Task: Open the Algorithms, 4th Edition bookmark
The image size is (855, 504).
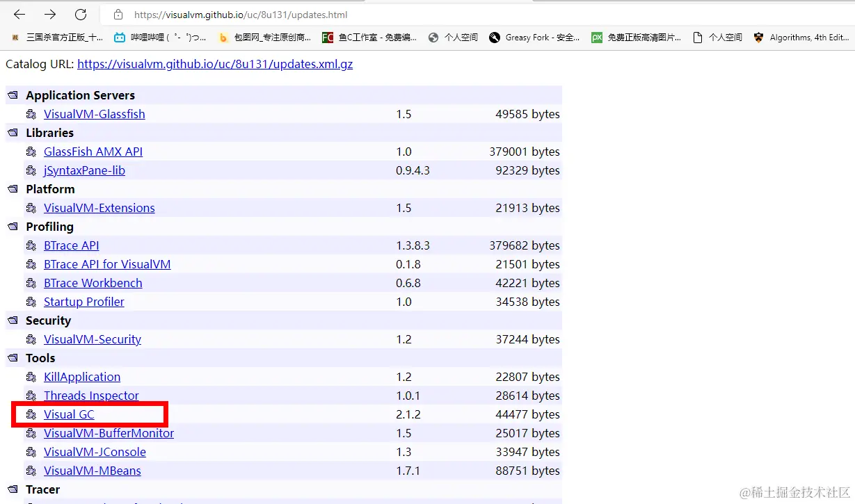Action: click(x=801, y=38)
